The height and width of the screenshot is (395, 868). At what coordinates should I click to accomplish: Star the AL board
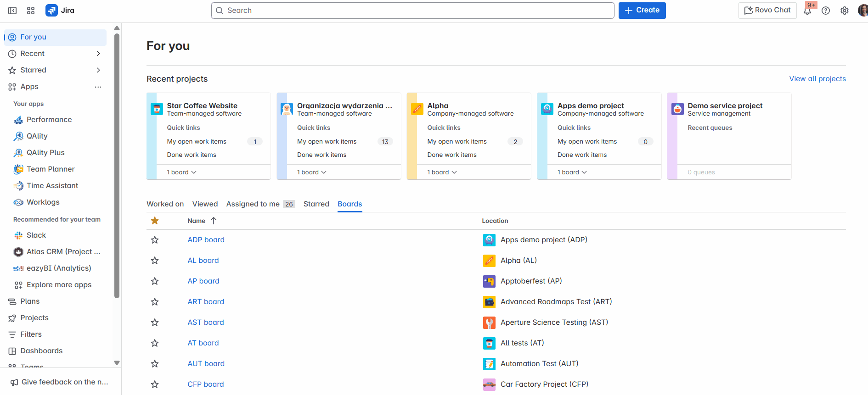click(x=155, y=261)
